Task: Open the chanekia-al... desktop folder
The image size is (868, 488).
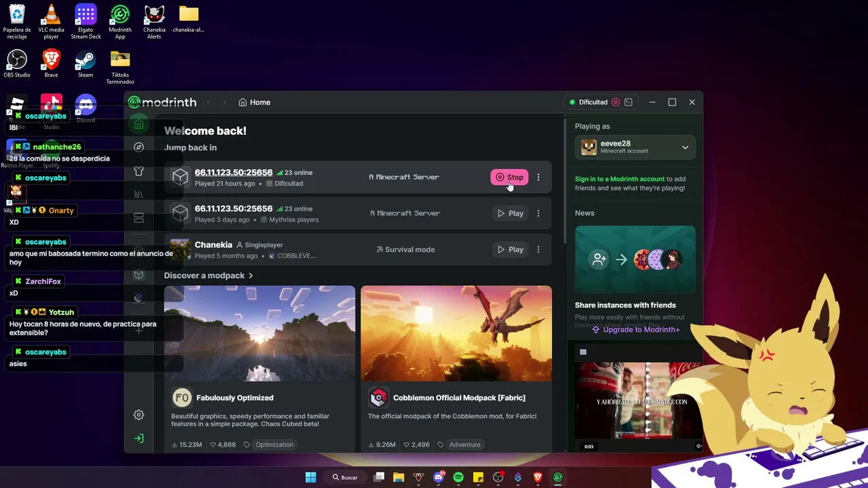Action: (x=189, y=19)
